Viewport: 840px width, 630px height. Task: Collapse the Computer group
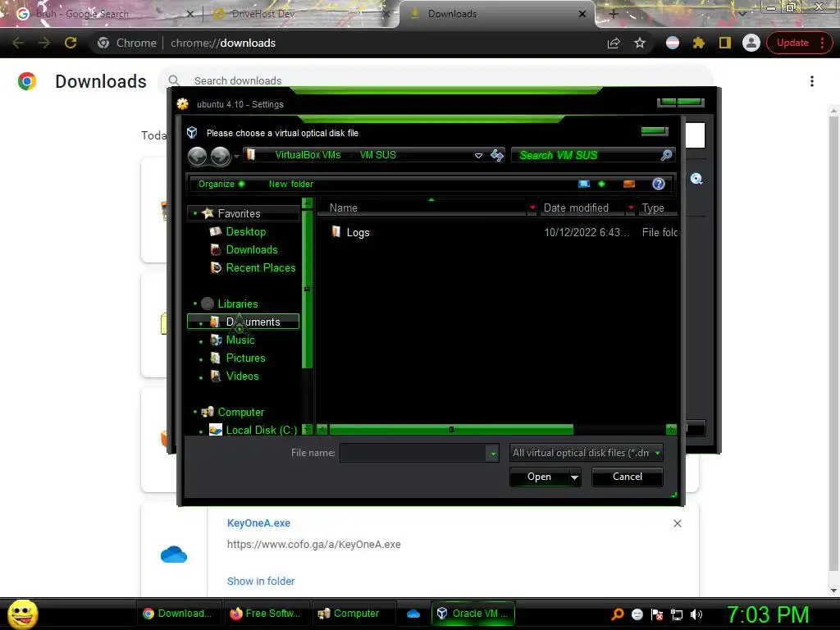(195, 412)
